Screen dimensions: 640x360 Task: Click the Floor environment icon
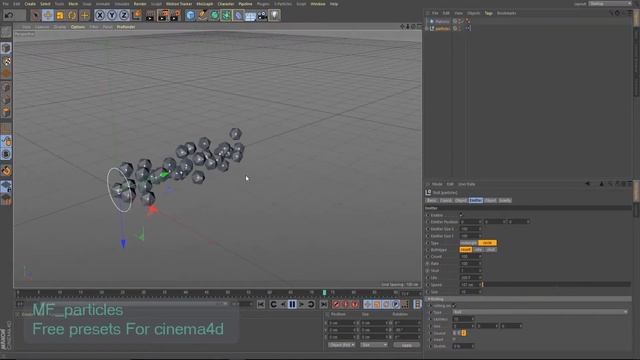[x=250, y=16]
